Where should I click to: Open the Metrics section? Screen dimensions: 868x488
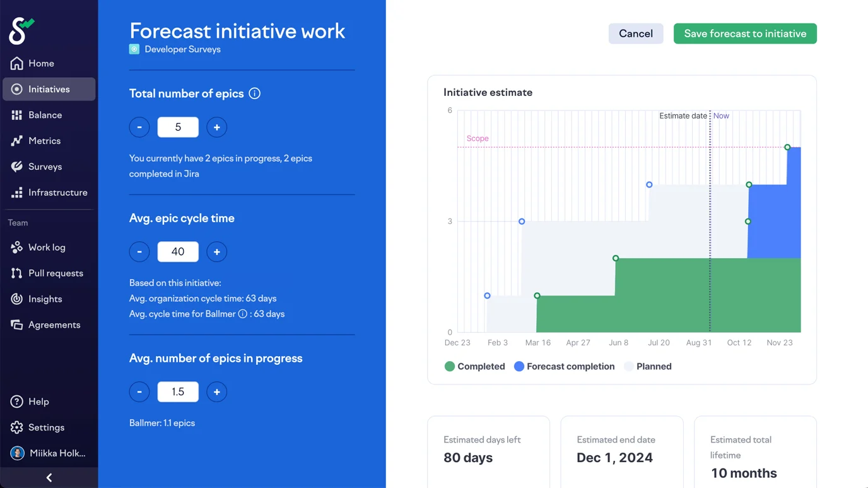click(x=43, y=141)
